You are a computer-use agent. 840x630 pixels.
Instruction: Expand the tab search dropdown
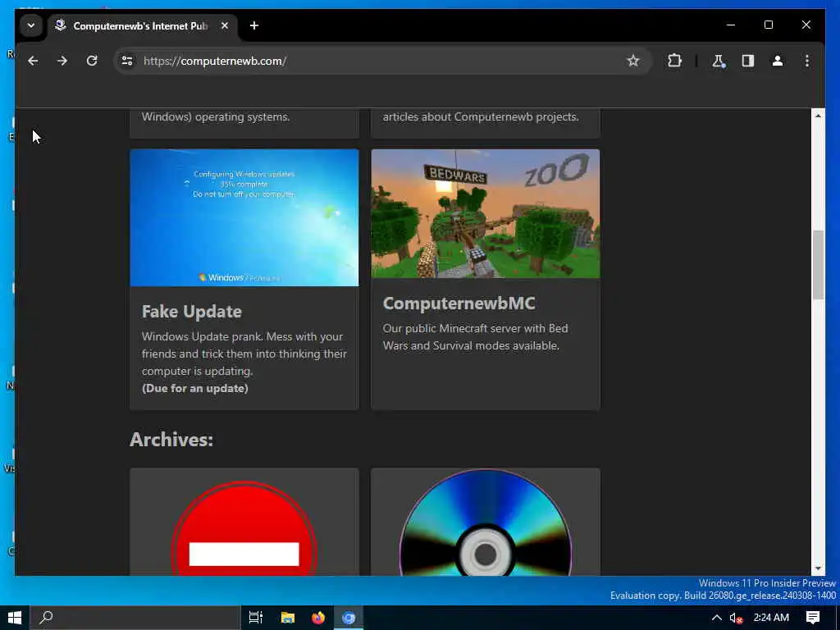pos(31,25)
